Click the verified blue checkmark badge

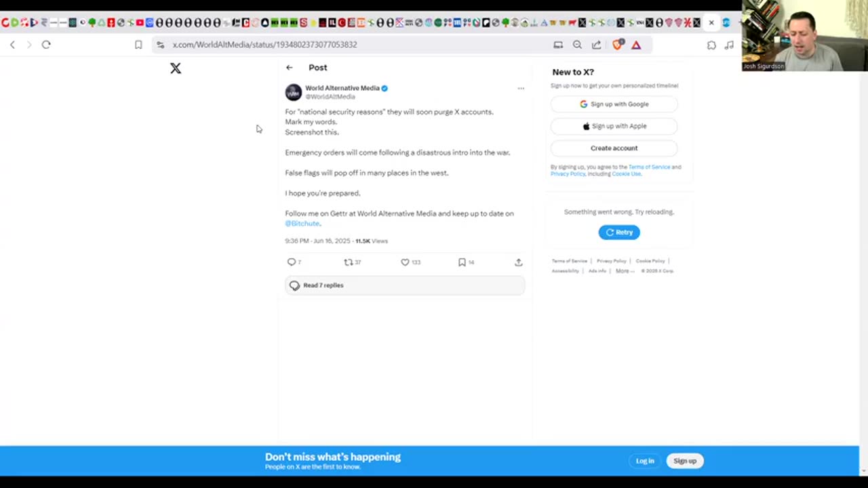click(x=384, y=88)
